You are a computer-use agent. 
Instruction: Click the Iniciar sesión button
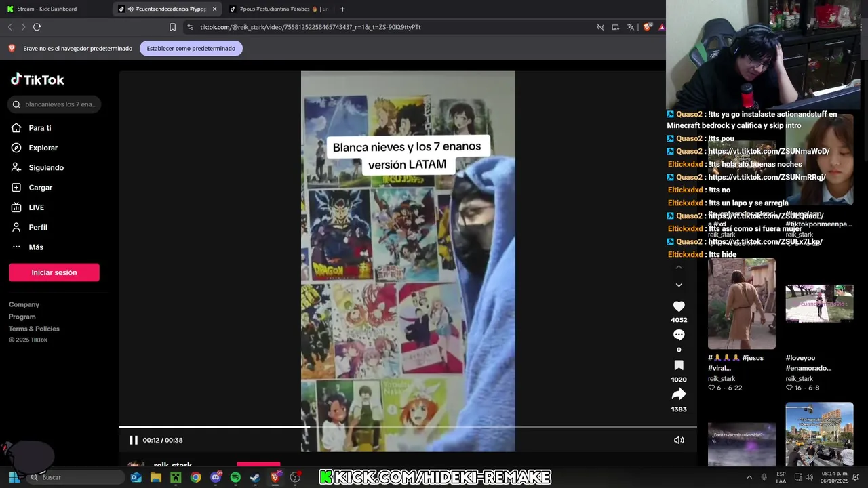coord(54,272)
